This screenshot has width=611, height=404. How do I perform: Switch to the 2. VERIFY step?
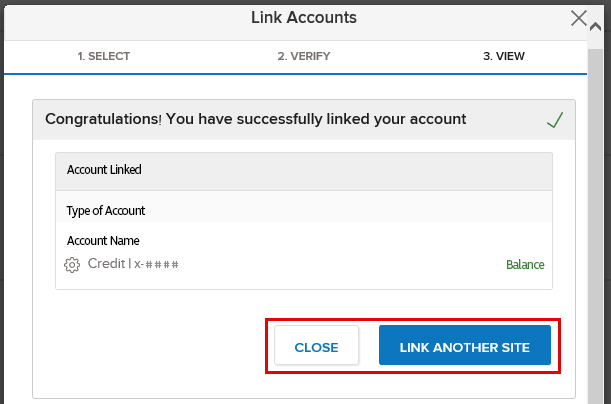(x=303, y=56)
